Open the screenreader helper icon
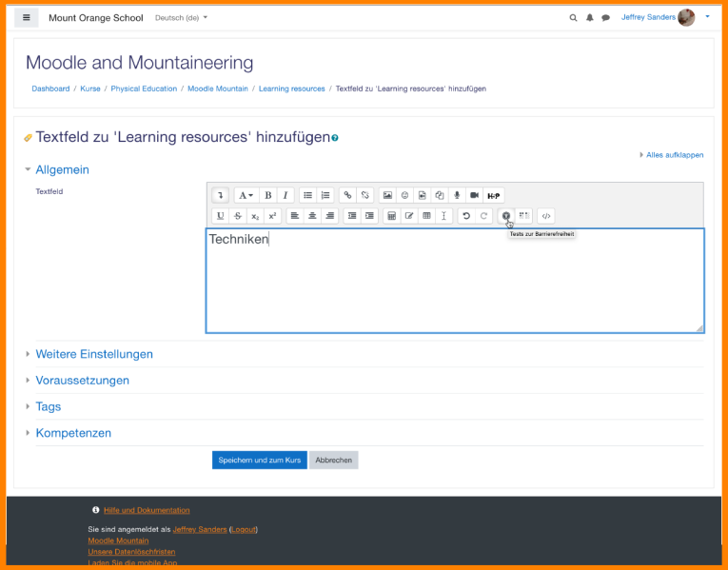The width and height of the screenshot is (728, 570). [523, 216]
